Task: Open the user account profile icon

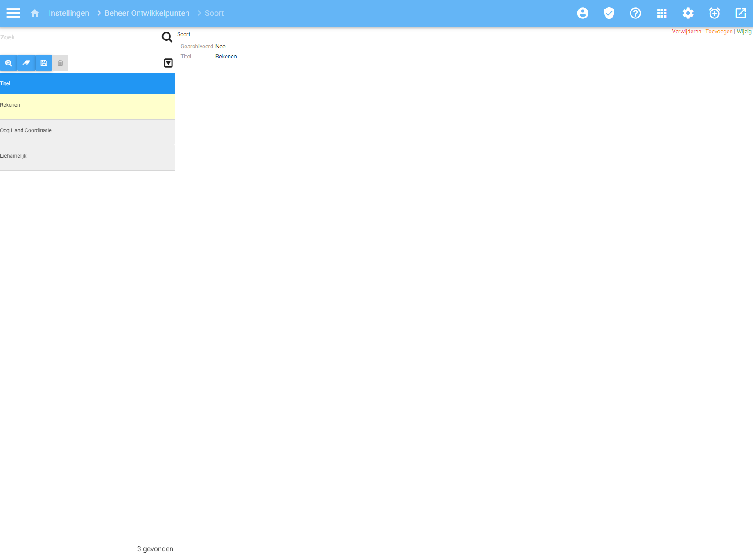Action: coord(582,13)
